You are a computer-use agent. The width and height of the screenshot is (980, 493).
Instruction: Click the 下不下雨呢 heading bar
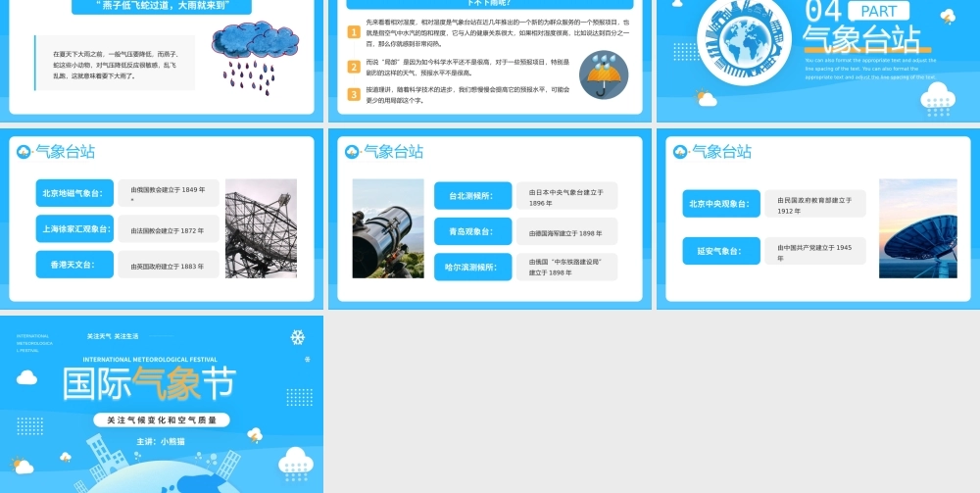click(x=490, y=4)
